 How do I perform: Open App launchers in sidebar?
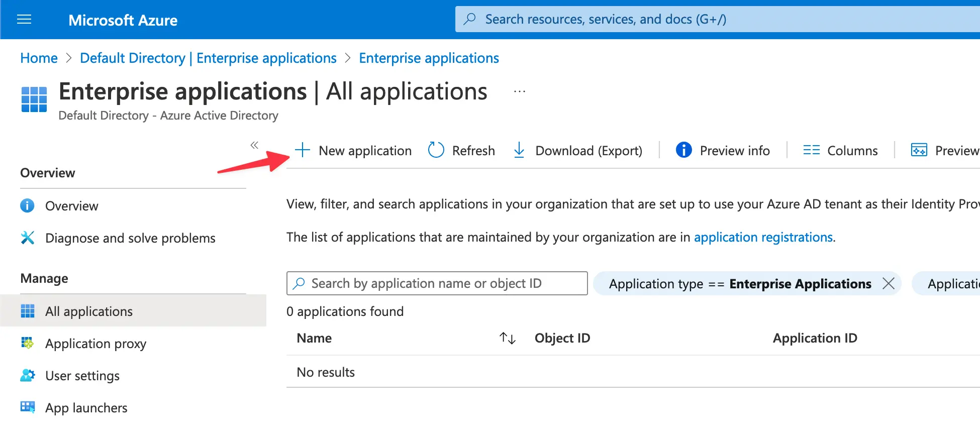(x=86, y=408)
